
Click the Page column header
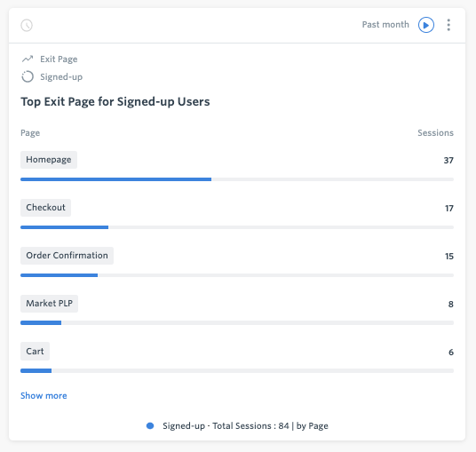click(x=30, y=133)
